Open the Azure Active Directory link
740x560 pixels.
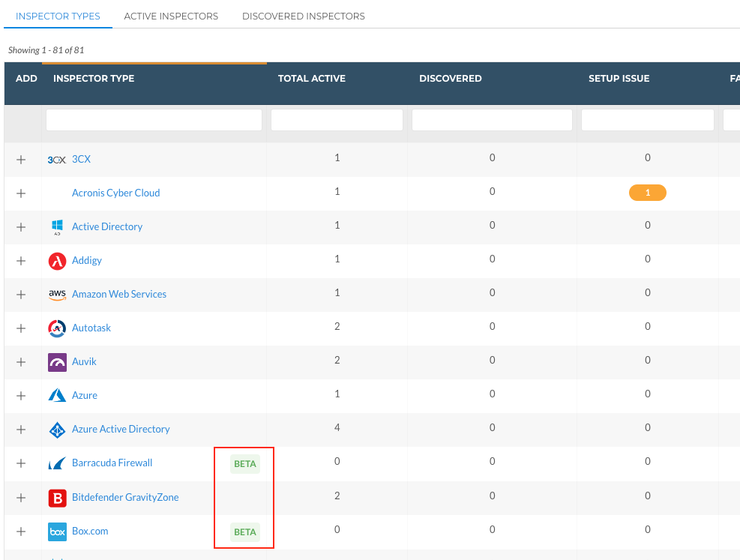click(121, 430)
